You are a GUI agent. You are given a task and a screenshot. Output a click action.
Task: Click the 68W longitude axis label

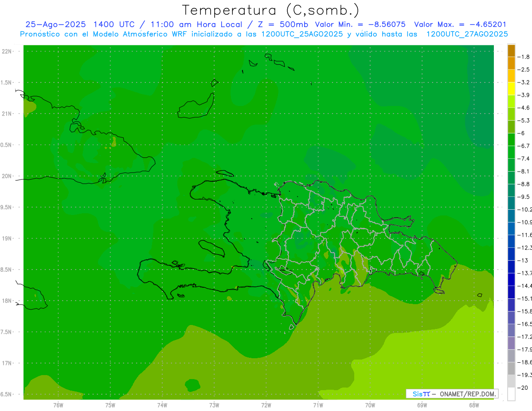(x=474, y=405)
